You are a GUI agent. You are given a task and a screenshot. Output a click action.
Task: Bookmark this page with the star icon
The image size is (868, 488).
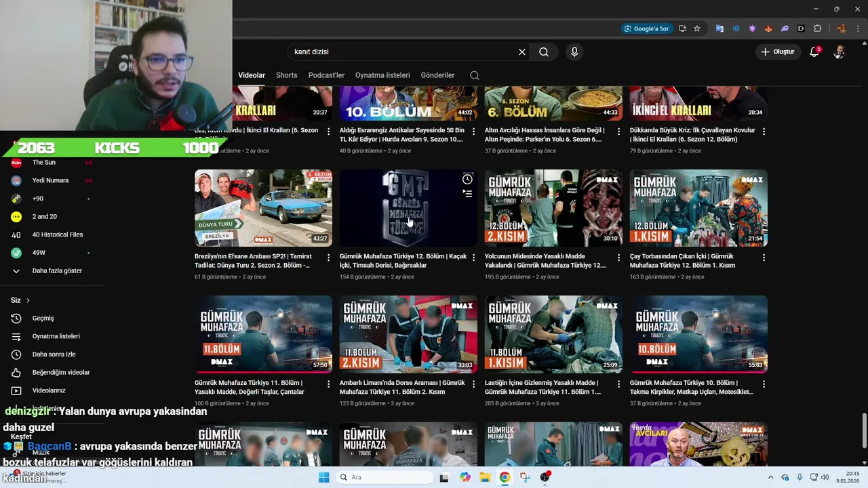696,28
